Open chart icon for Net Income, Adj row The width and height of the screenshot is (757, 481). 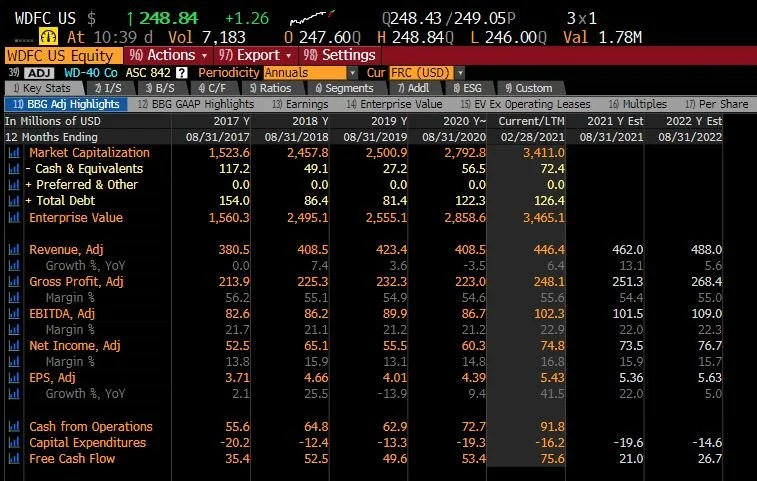point(14,346)
